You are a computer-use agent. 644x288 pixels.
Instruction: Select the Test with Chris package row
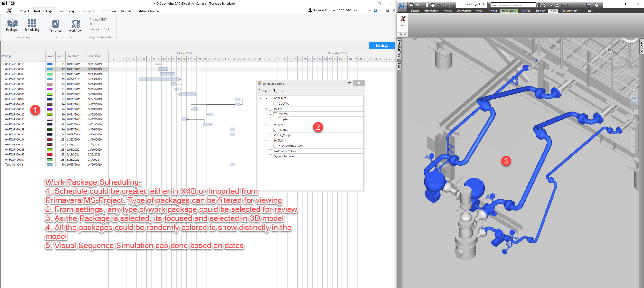pos(54,165)
